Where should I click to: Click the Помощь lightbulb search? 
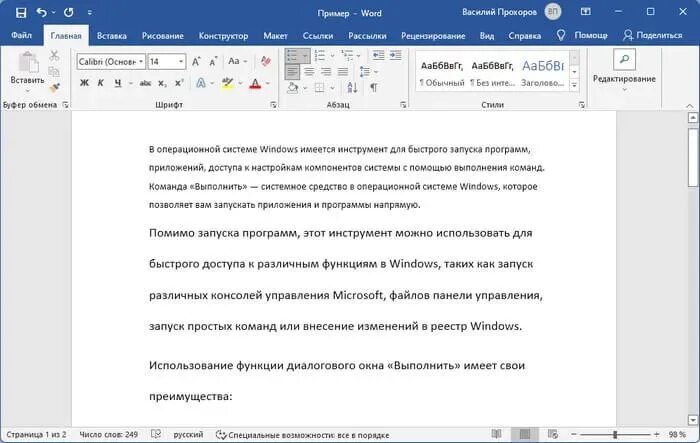coord(582,35)
